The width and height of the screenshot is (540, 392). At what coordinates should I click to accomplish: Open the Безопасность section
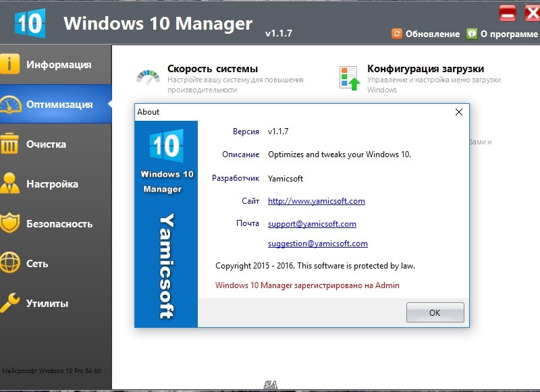(x=56, y=224)
